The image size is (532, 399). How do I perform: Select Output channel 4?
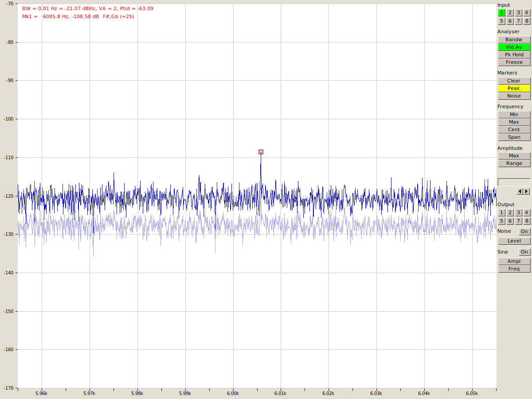pyautogui.click(x=527, y=213)
